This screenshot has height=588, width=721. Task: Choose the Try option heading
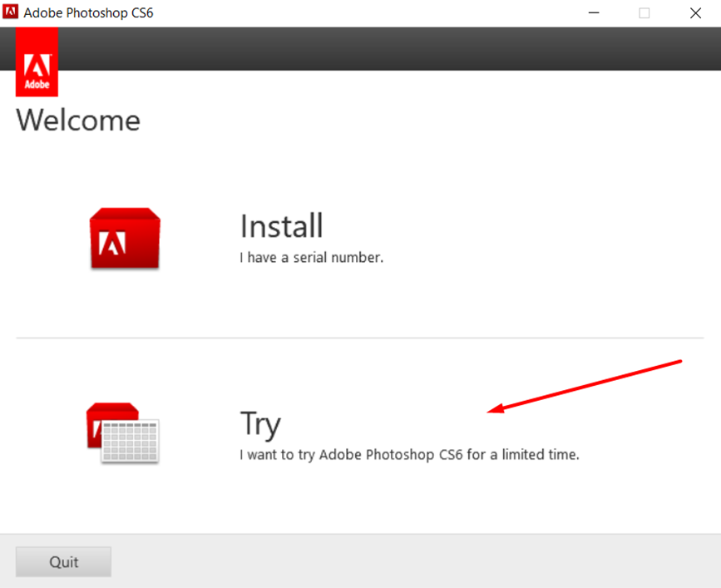pos(260,424)
